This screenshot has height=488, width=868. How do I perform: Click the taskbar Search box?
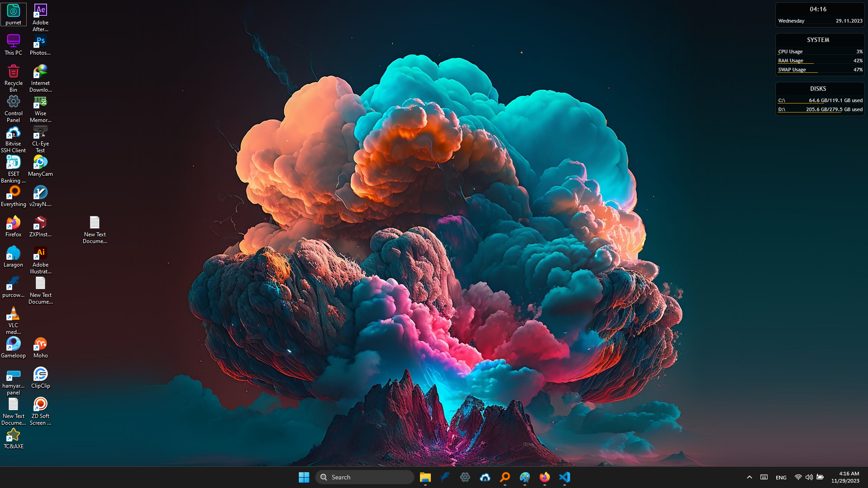tap(364, 477)
